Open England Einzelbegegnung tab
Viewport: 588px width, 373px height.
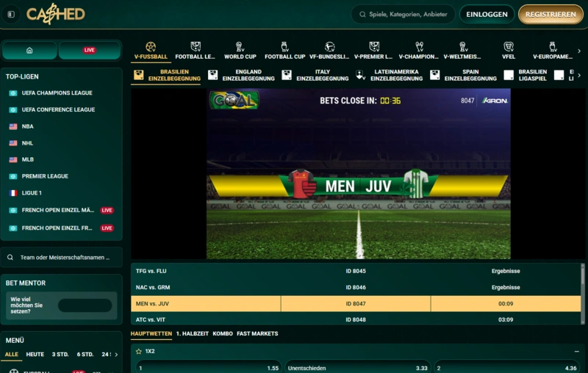241,76
